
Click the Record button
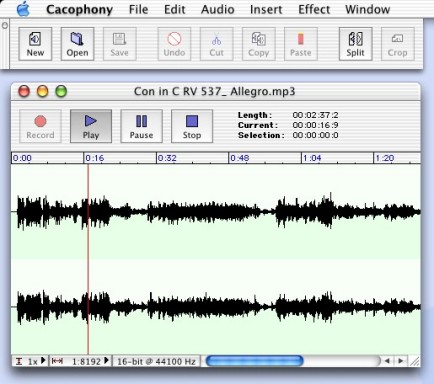[40, 126]
